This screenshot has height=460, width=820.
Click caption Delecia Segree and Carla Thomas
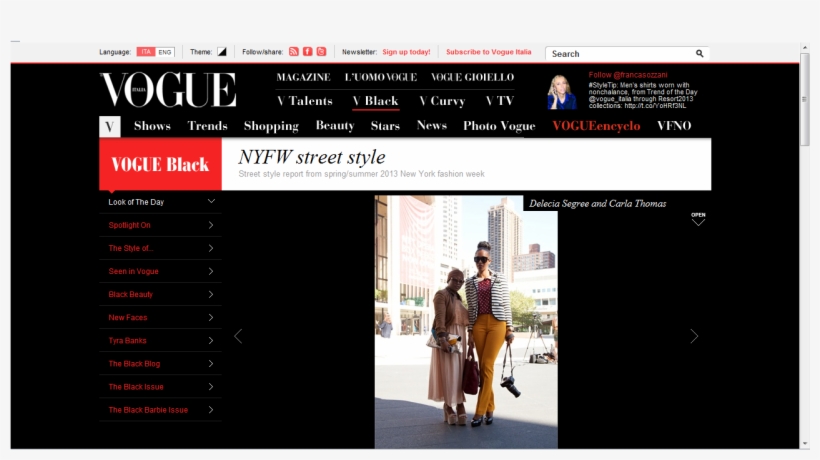pyautogui.click(x=597, y=203)
